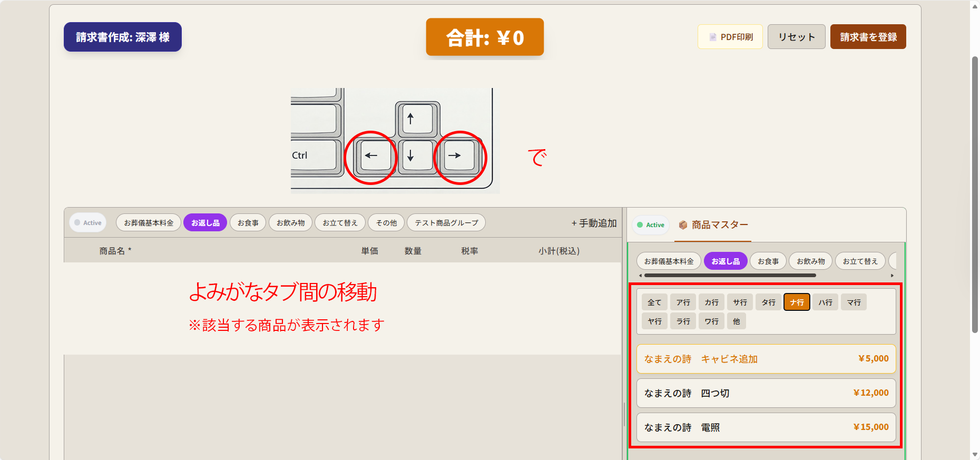
Task: Click + 手動追加 to add item manually
Action: [x=594, y=223]
